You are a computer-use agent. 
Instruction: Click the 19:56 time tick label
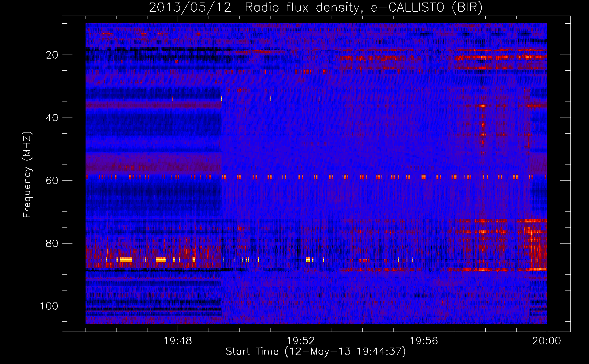[x=424, y=341]
